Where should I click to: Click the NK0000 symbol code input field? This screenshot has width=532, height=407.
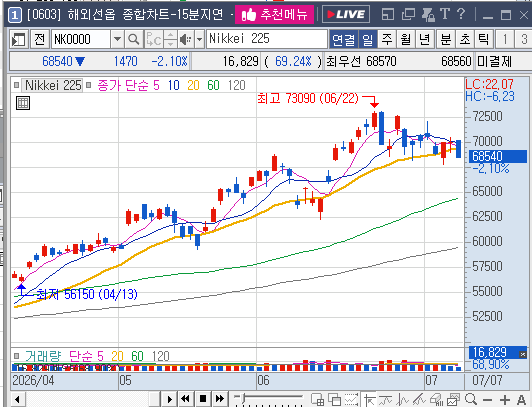coord(81,39)
